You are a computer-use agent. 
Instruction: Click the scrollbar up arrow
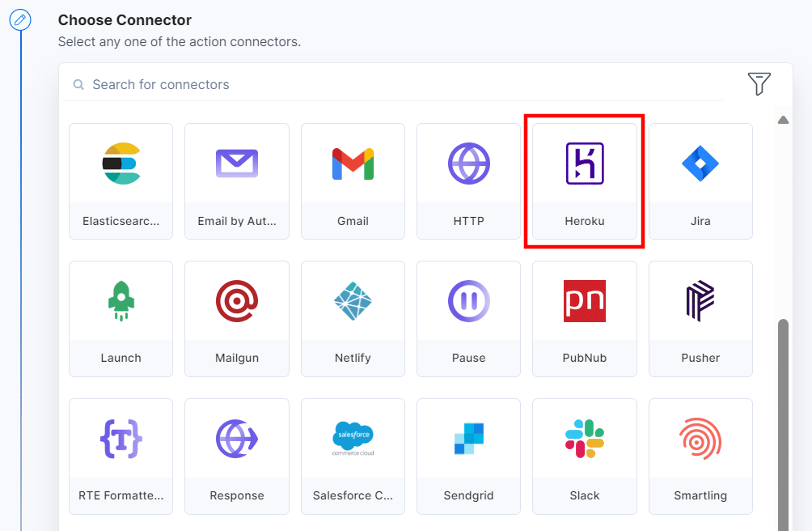point(783,120)
